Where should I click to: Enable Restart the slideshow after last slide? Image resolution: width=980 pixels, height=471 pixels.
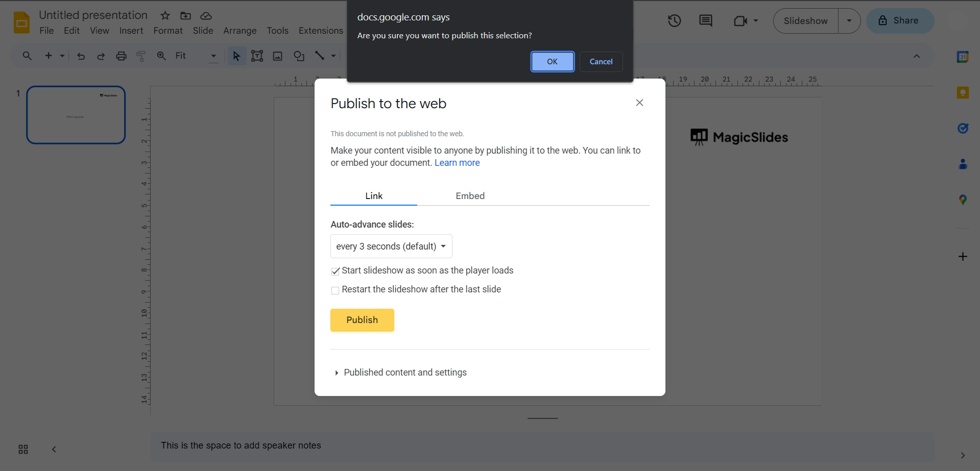point(336,290)
